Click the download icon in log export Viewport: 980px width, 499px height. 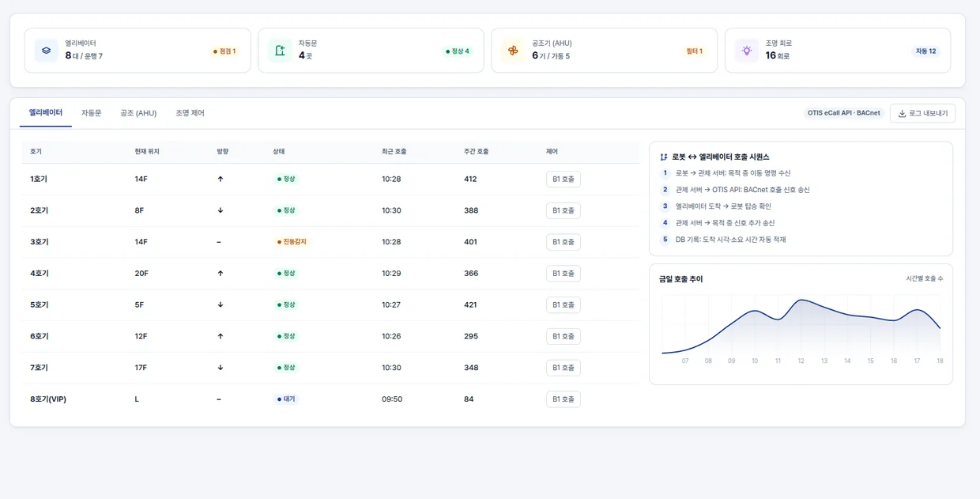tap(902, 113)
